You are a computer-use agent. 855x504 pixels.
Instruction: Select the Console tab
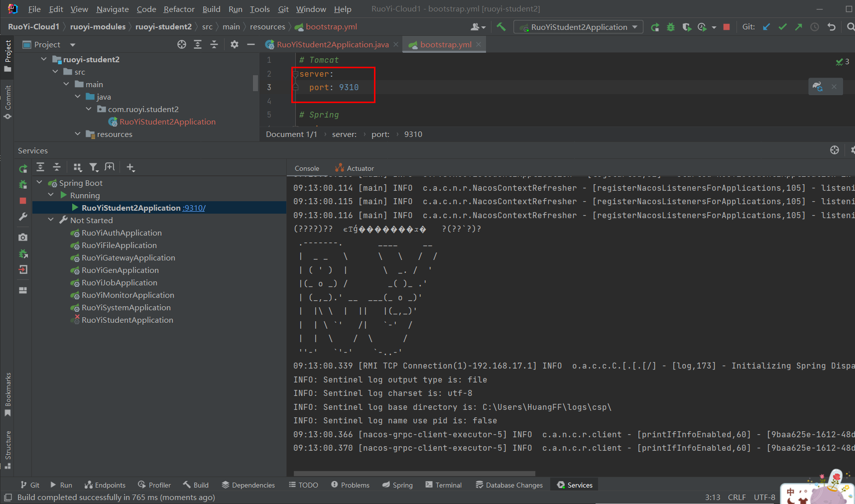(307, 168)
